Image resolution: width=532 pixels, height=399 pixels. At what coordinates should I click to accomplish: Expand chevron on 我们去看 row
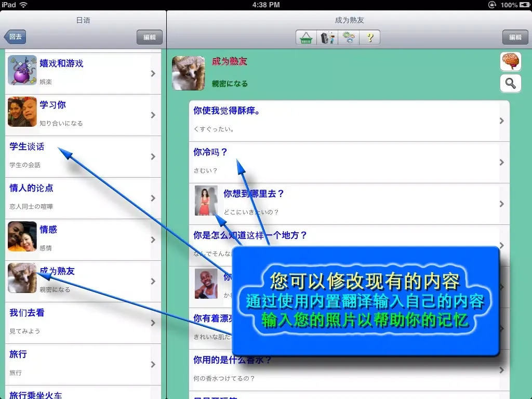(x=153, y=323)
